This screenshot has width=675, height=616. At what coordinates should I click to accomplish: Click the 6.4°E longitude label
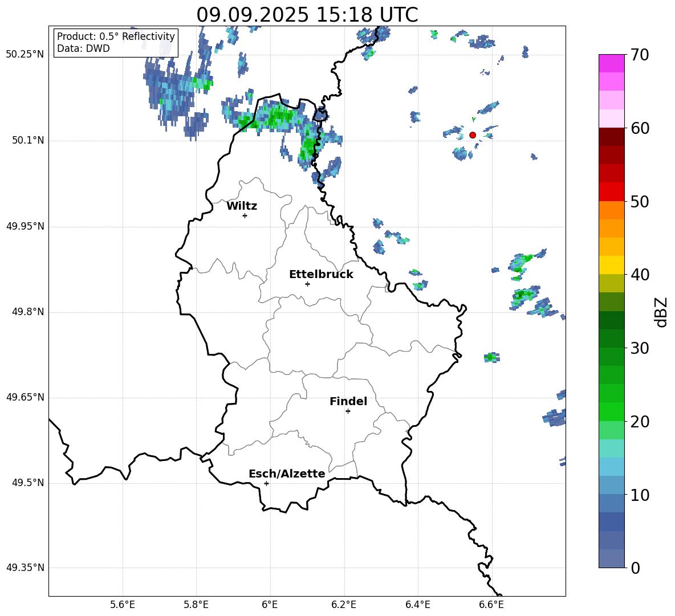[x=417, y=605]
